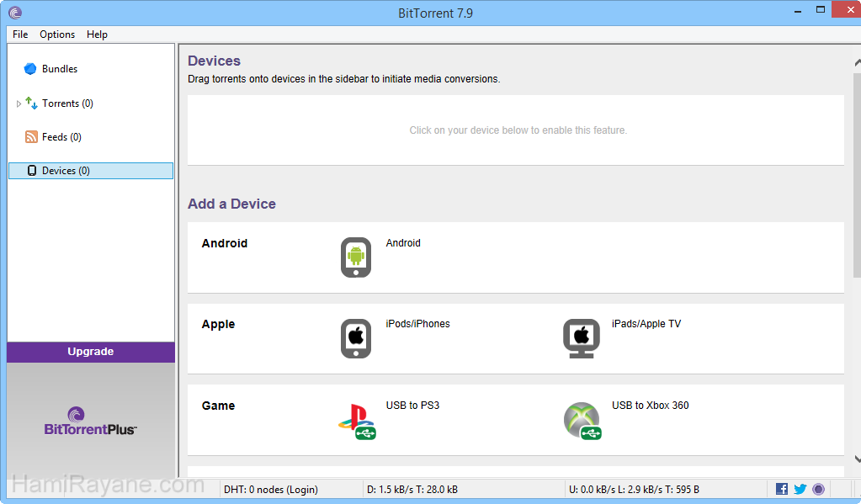
Task: Click the upload speed status U: 0.0 kB/s
Action: [634, 489]
